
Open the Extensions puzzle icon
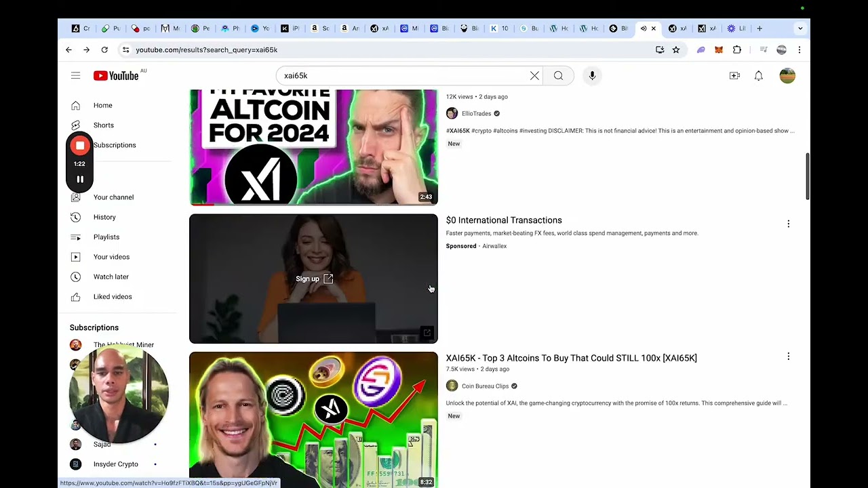click(x=737, y=50)
